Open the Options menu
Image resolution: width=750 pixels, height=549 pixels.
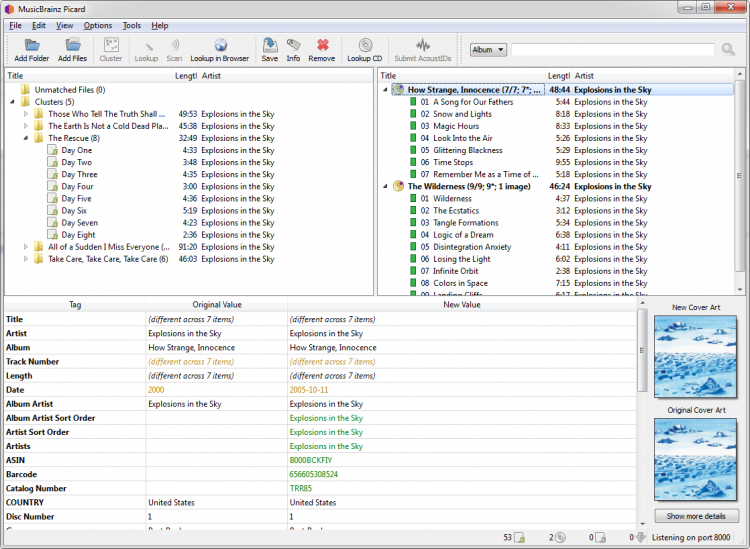(x=98, y=25)
